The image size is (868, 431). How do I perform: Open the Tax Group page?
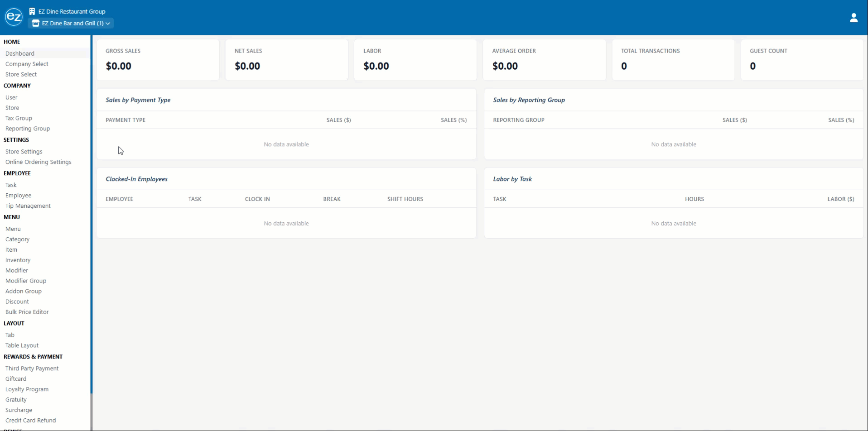[19, 118]
